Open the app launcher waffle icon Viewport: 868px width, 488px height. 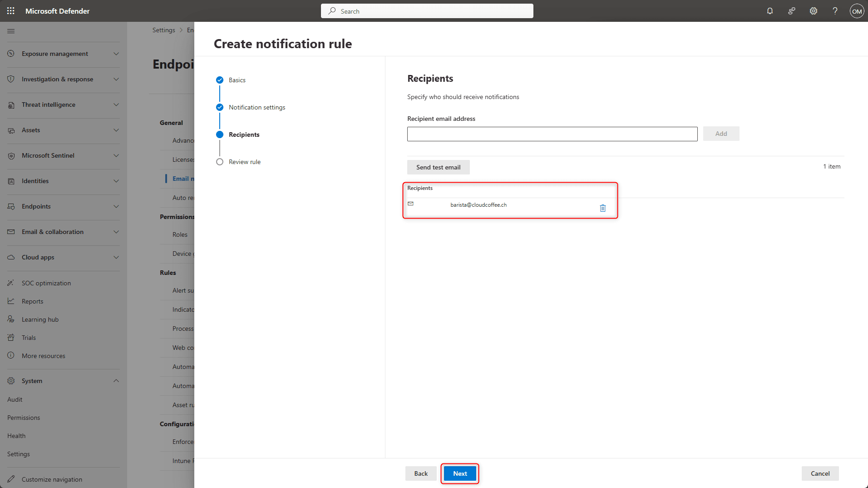click(x=11, y=11)
